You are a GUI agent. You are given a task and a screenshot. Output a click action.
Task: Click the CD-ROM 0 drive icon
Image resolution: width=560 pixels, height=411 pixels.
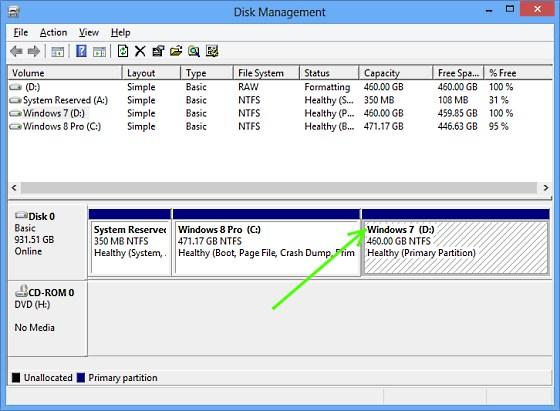click(x=21, y=291)
